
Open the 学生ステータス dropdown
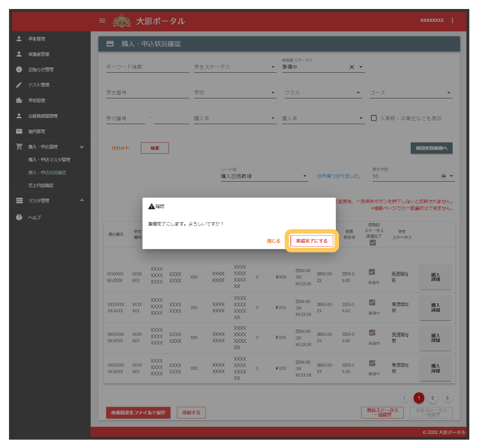[235, 67]
